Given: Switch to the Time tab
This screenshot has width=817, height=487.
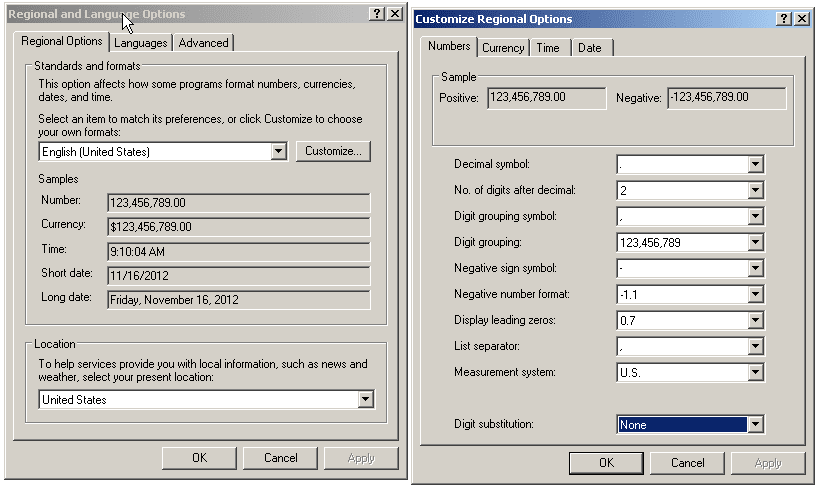Looking at the screenshot, I should click(548, 48).
